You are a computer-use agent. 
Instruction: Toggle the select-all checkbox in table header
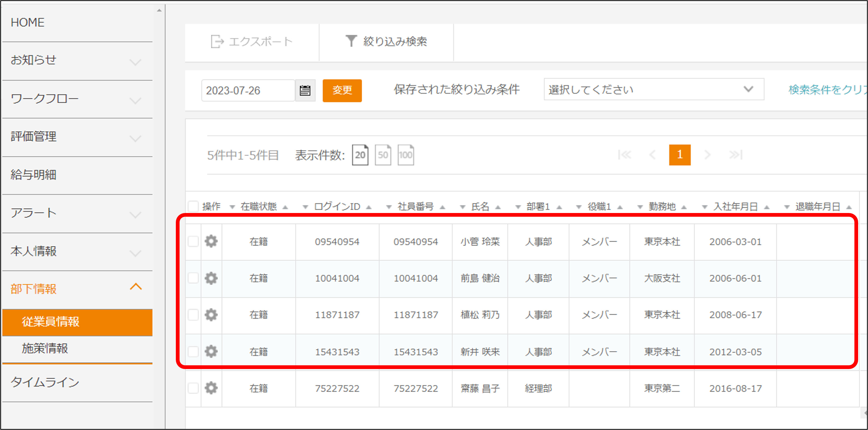(193, 206)
